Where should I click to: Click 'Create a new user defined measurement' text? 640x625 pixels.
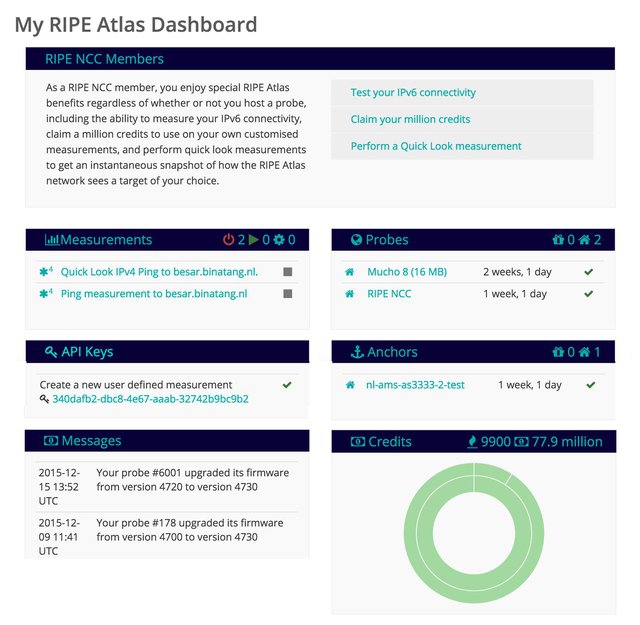136,385
